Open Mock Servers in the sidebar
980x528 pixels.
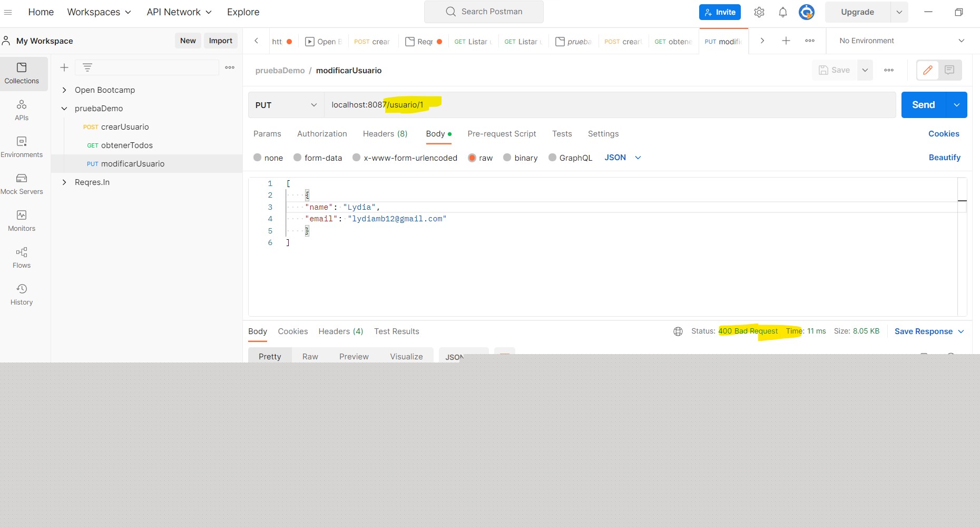tap(22, 184)
